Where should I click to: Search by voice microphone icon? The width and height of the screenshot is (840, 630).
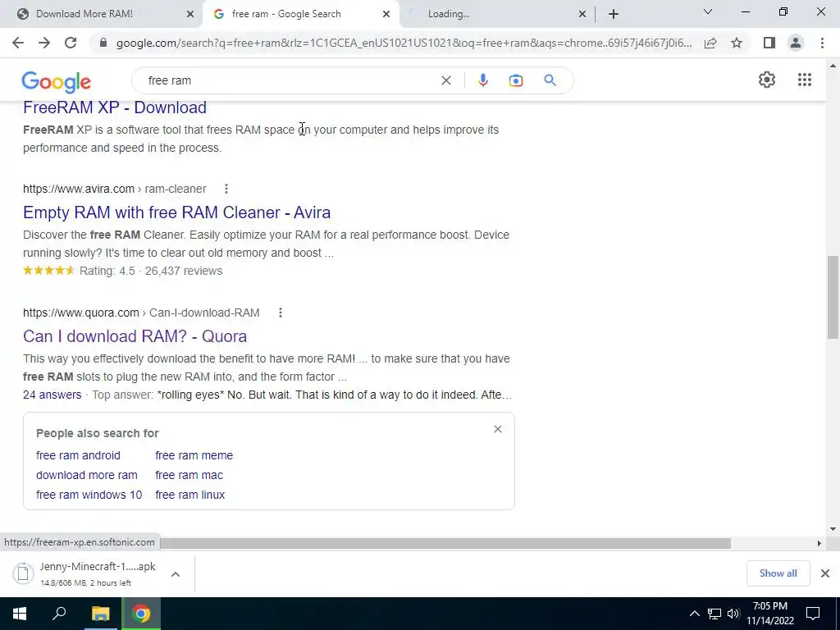482,80
